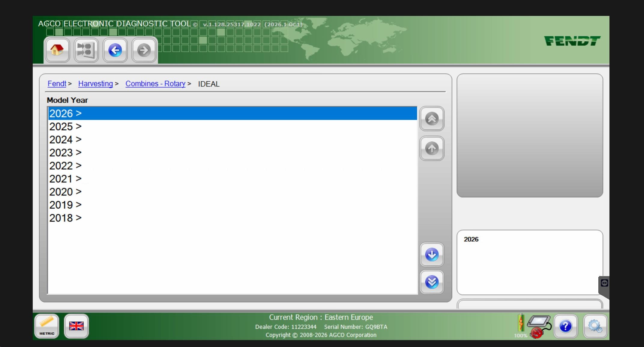Move selection up one with up arrow

(432, 148)
